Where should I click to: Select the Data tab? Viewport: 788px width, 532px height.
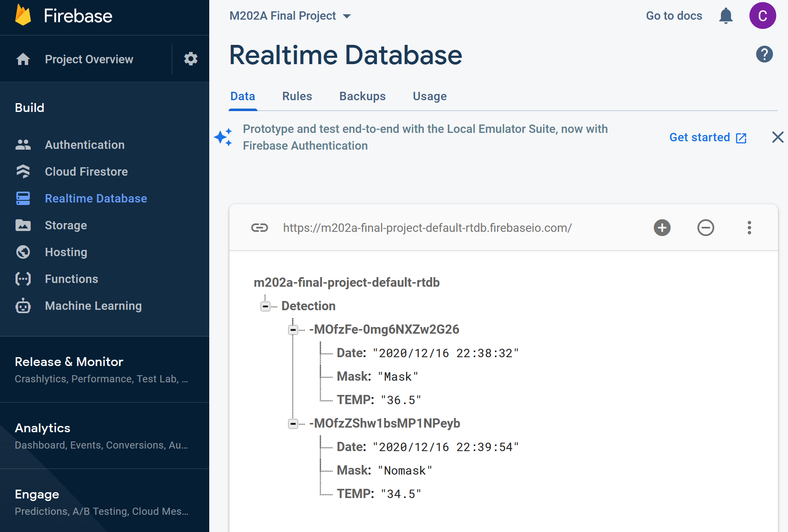coord(243,96)
